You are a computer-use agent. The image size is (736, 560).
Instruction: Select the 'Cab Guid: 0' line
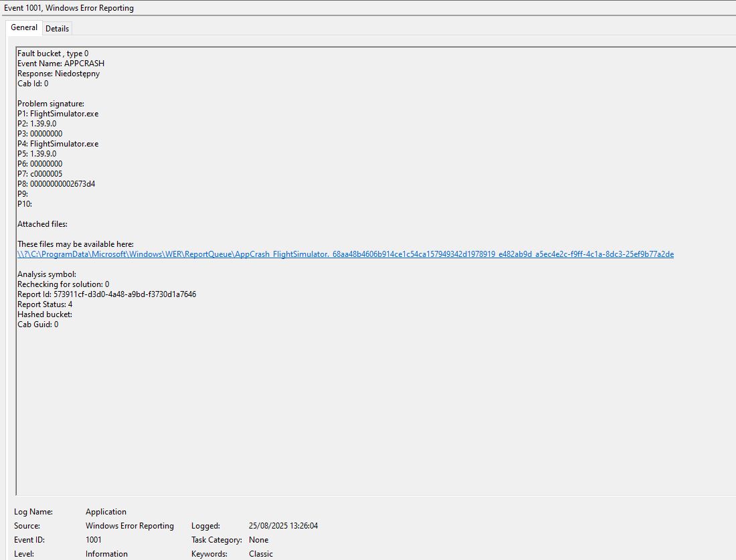pyautogui.click(x=38, y=325)
